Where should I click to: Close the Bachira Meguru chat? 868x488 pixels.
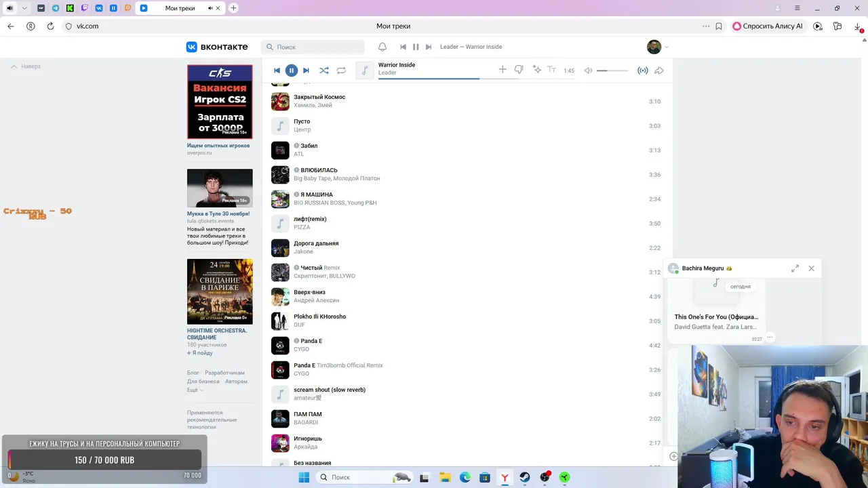811,268
